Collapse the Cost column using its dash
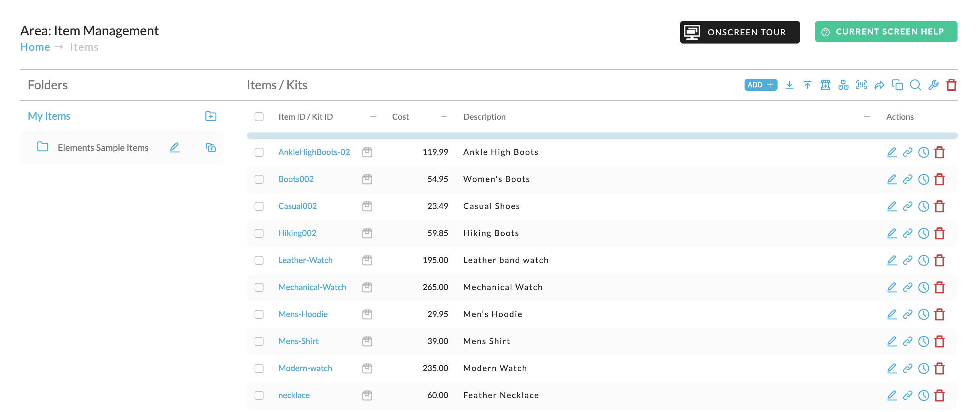The height and width of the screenshot is (412, 980). pyautogui.click(x=444, y=117)
